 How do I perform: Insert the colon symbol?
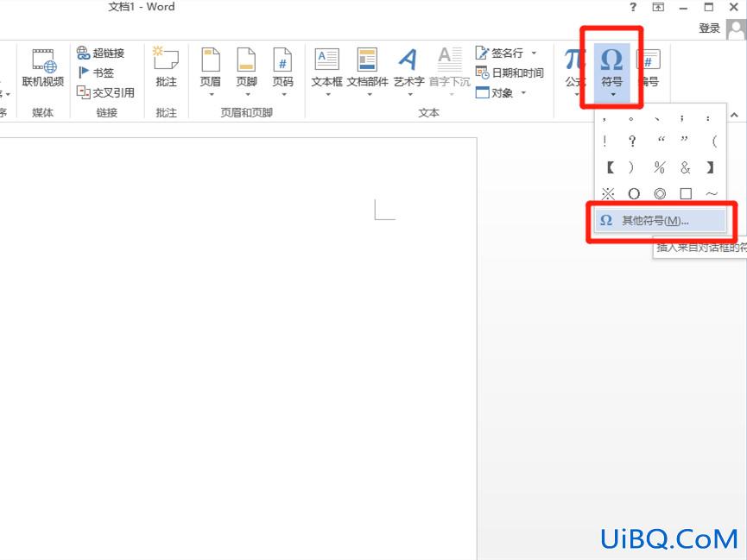pos(708,118)
